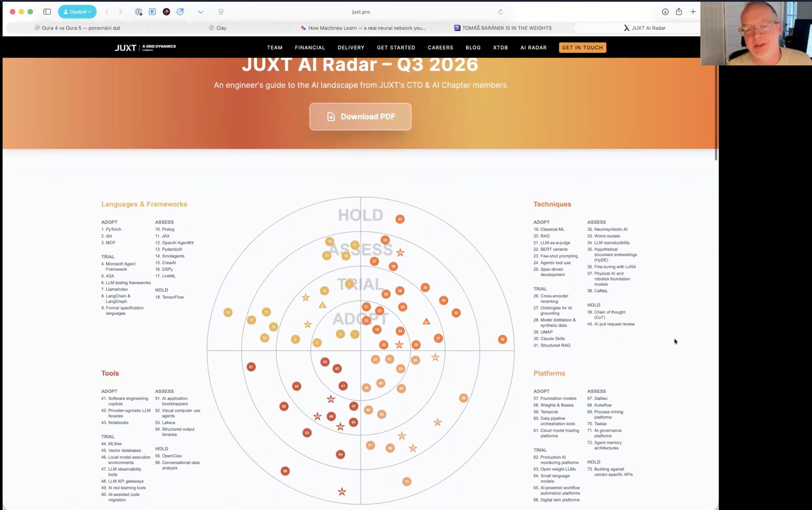812x510 pixels.
Task: Click the "30. Claude Skills" list entry
Action: point(549,339)
